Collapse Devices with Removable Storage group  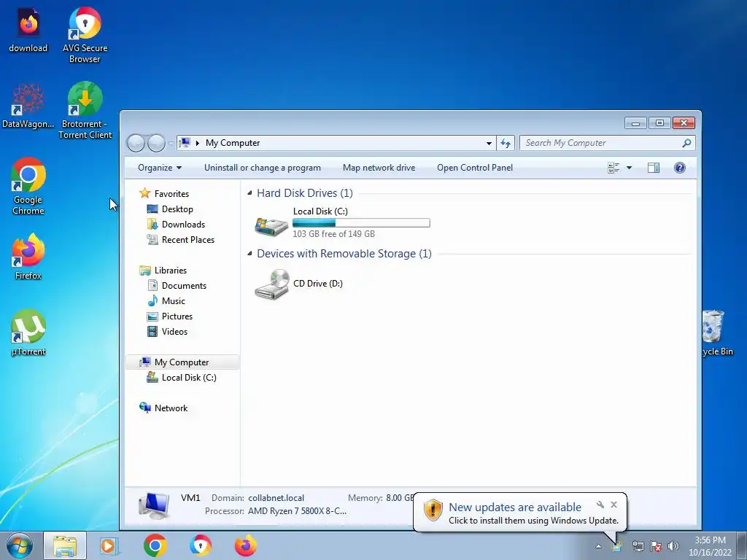point(249,253)
